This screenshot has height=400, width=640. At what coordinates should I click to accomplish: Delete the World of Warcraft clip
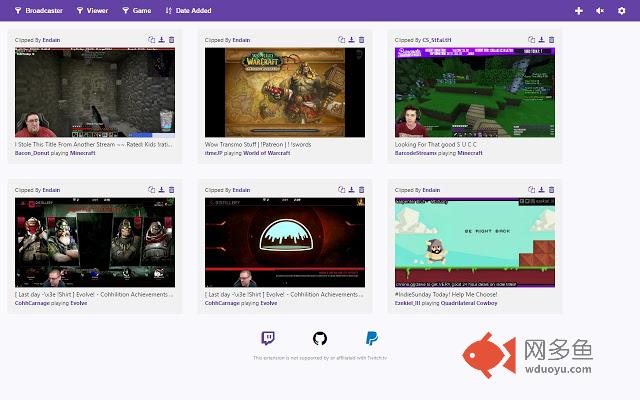[x=362, y=40]
